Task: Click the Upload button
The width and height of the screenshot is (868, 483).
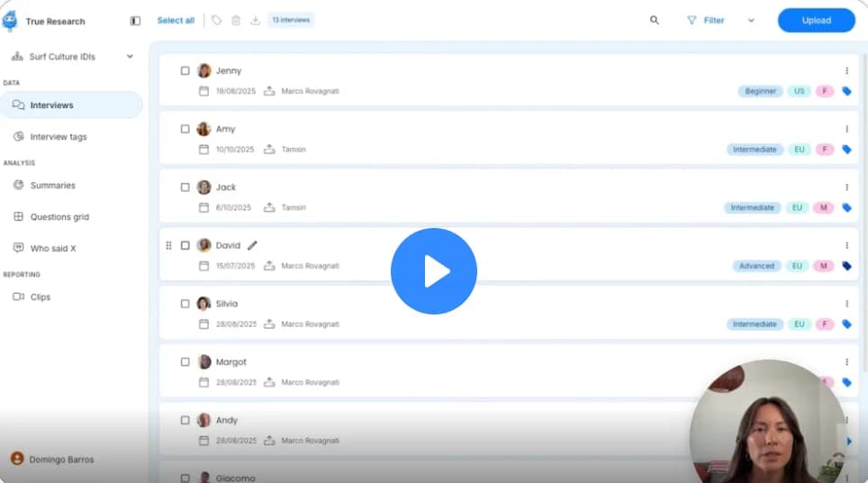Action: tap(817, 21)
